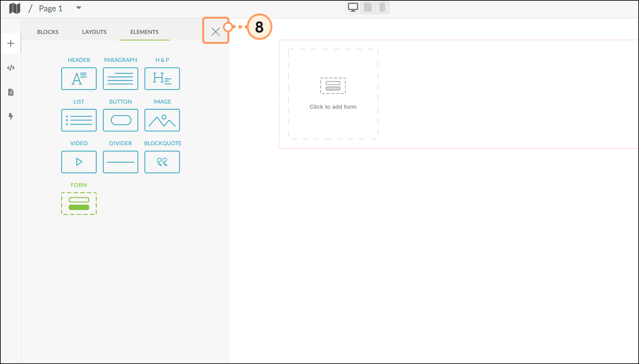Switch to the Layouts tab
This screenshot has height=364, width=639.
click(x=94, y=32)
